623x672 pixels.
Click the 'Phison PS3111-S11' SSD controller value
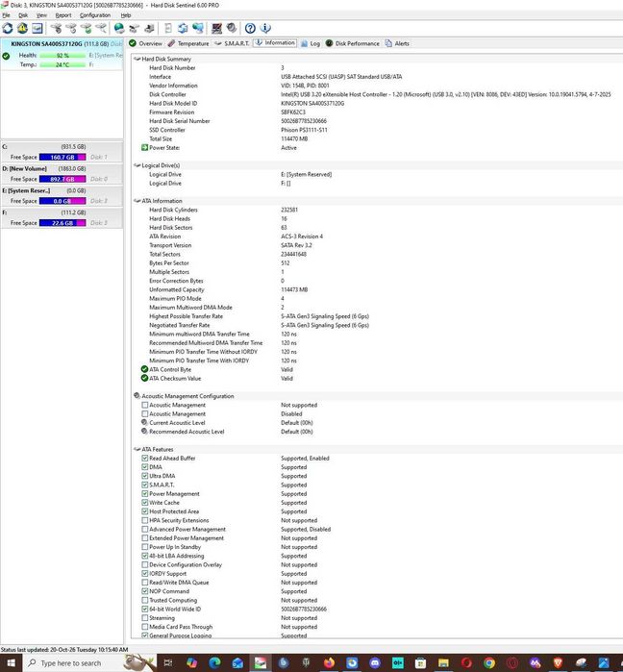pos(304,130)
